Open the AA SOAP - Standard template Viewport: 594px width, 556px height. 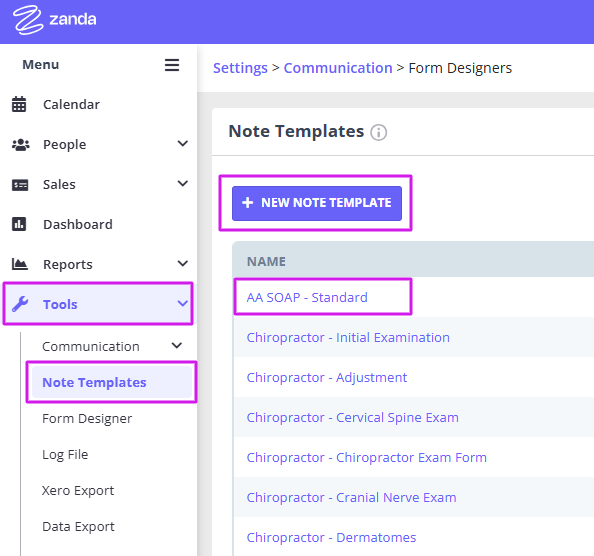click(307, 298)
